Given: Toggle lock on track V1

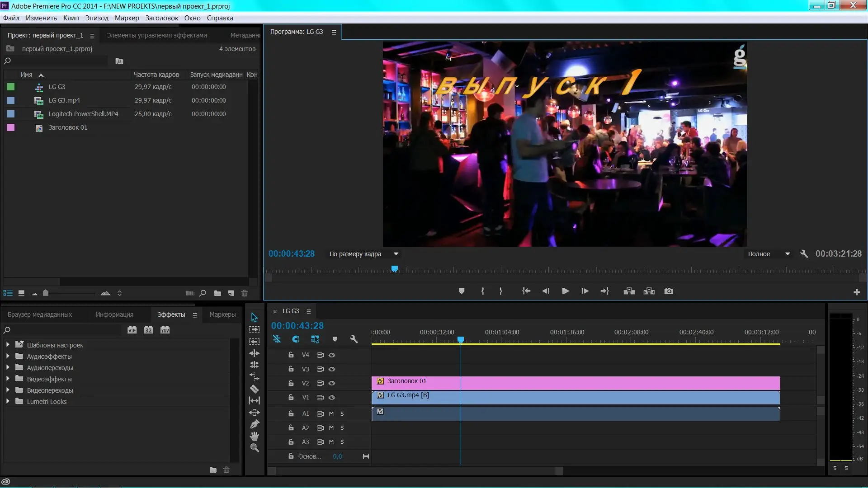Looking at the screenshot, I should pyautogui.click(x=291, y=398).
